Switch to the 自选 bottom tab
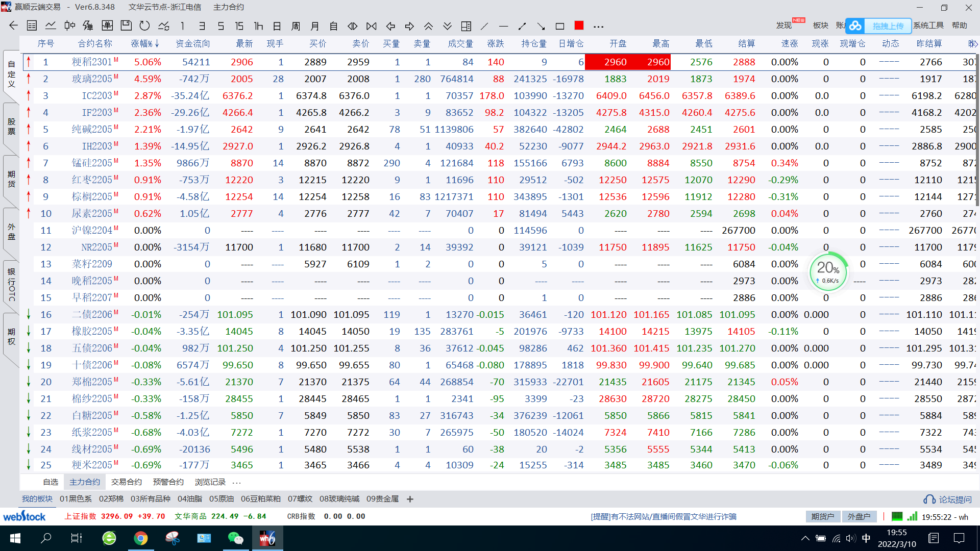980x551 pixels. point(51,482)
